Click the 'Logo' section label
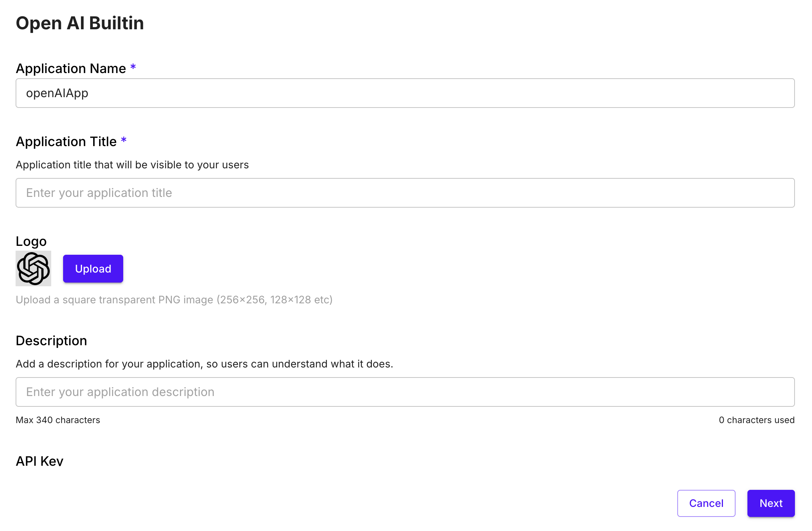Viewport: 812px width, 531px height. pyautogui.click(x=31, y=241)
